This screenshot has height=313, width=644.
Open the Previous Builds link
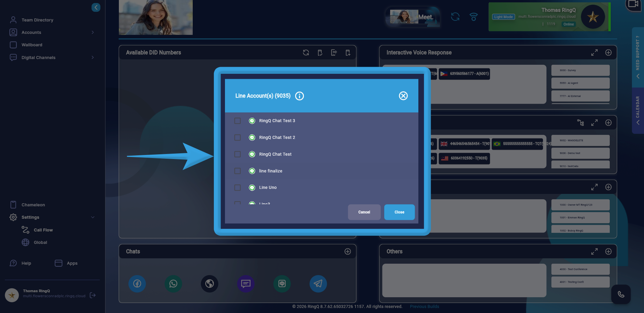click(x=424, y=306)
